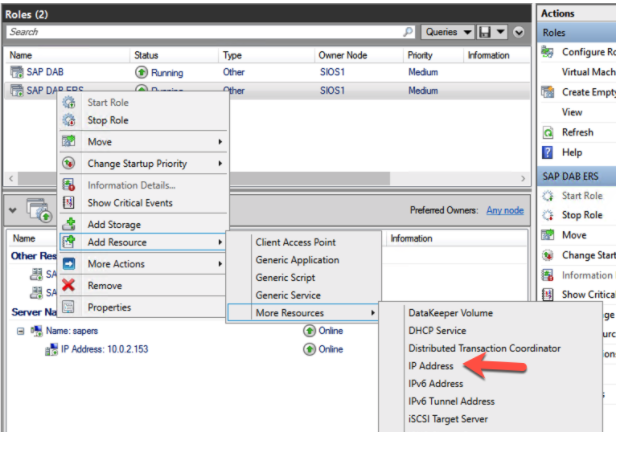
Task: Select Generic Script resource
Action: pyautogui.click(x=285, y=278)
